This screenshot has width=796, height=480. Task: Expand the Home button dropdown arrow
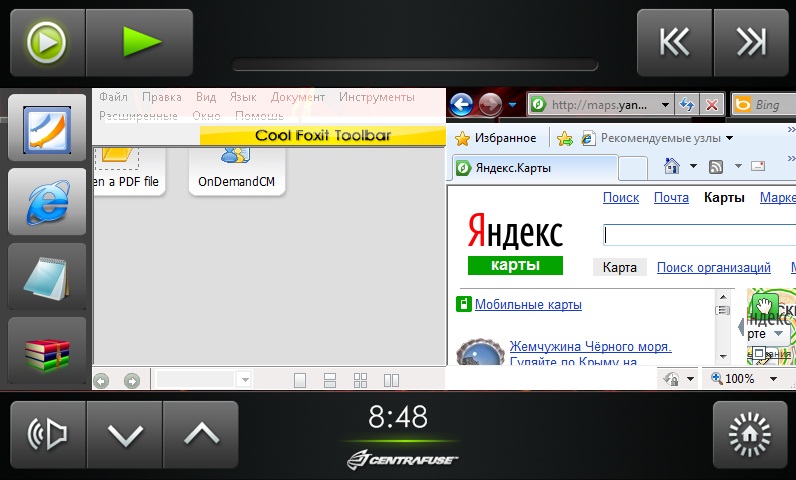coord(692,166)
